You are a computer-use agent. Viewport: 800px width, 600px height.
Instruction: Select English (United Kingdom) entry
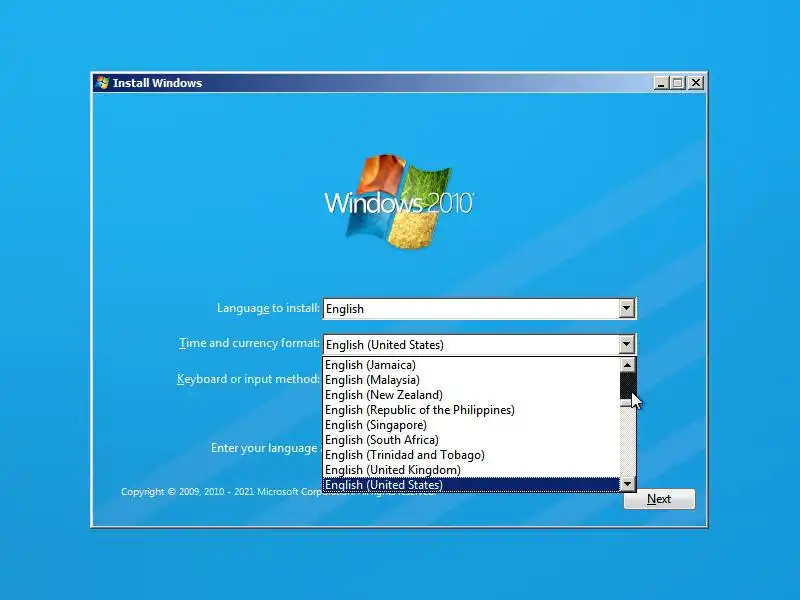pos(471,470)
